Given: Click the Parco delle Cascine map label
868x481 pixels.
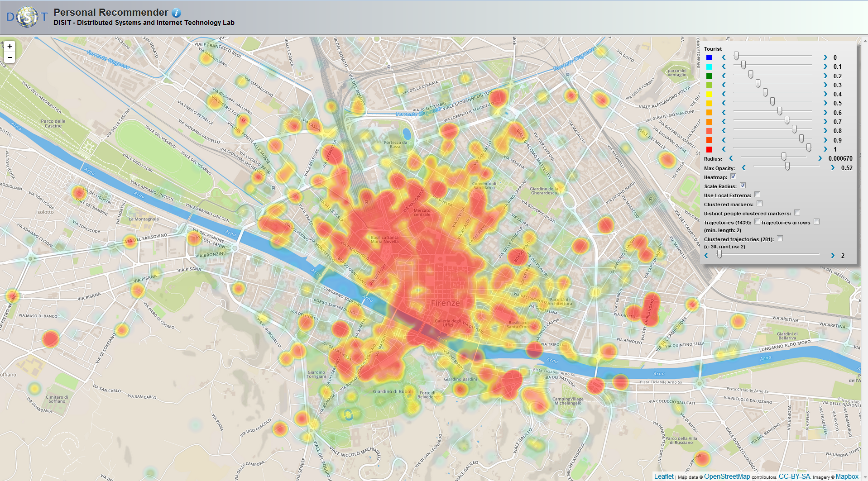Looking at the screenshot, I should click(53, 124).
